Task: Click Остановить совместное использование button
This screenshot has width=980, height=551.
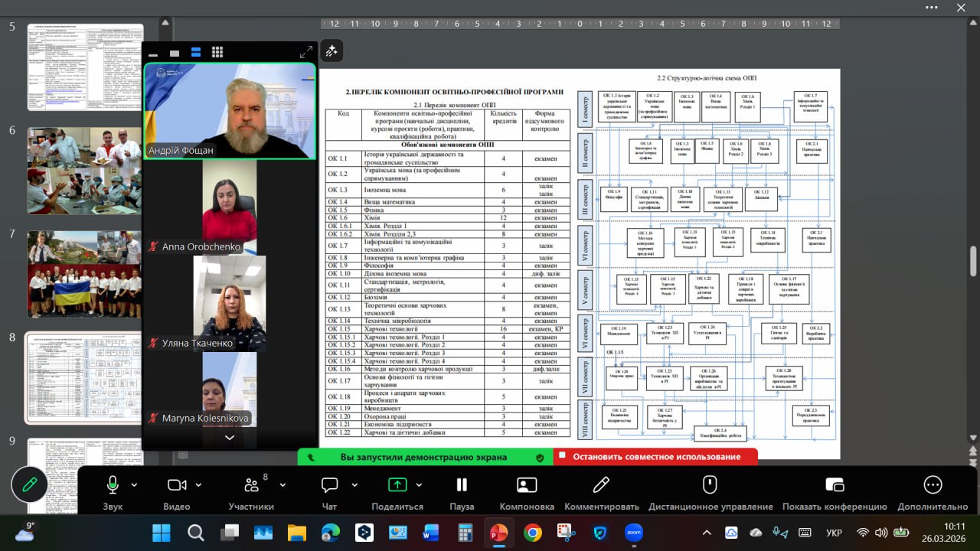Action: pos(655,457)
